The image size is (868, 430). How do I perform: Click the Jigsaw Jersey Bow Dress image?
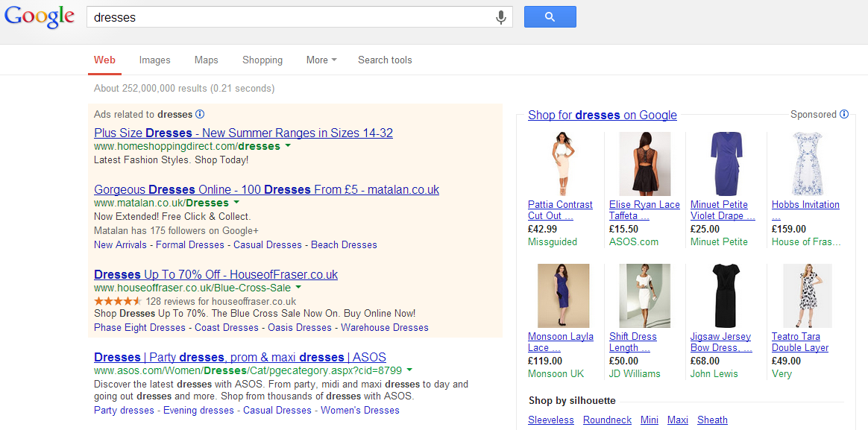[x=726, y=296]
